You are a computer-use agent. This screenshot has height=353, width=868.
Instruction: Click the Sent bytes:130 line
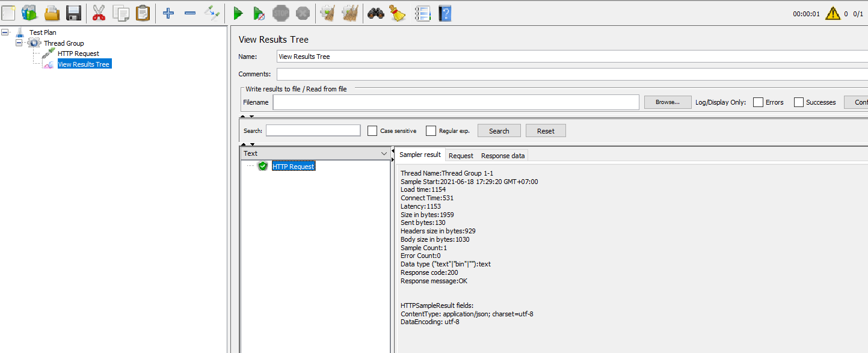click(423, 223)
